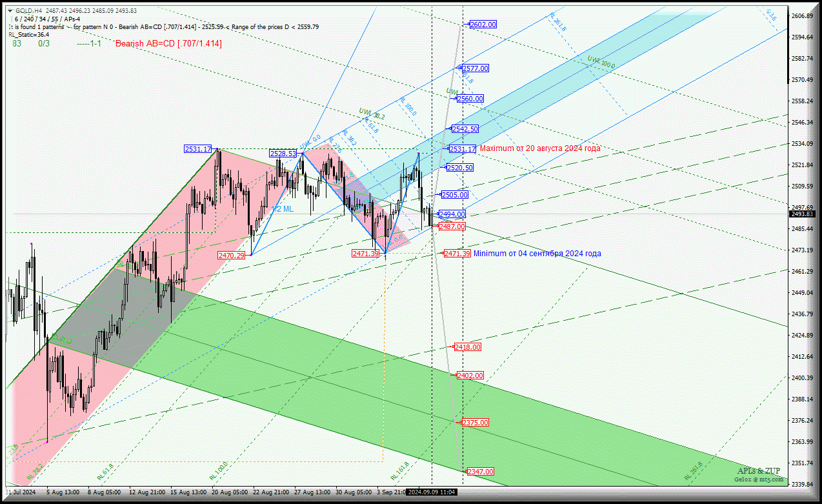Click the 2505.00 level label
The width and height of the screenshot is (822, 504).
(x=454, y=195)
